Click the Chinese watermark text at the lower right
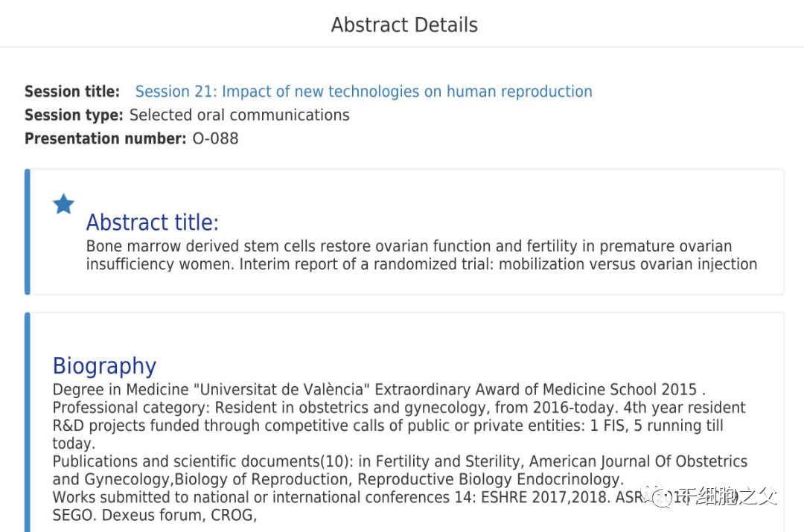Image resolution: width=804 pixels, height=532 pixels. 726,496
